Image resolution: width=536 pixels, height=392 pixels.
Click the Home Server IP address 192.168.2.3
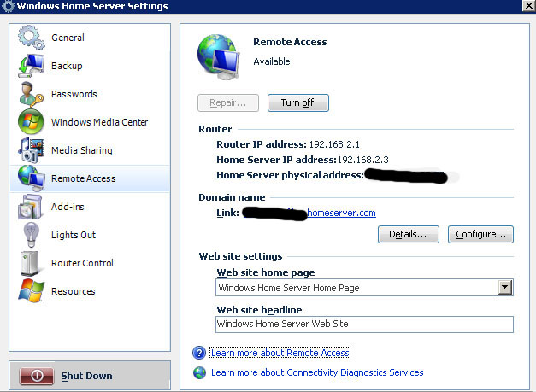point(363,160)
